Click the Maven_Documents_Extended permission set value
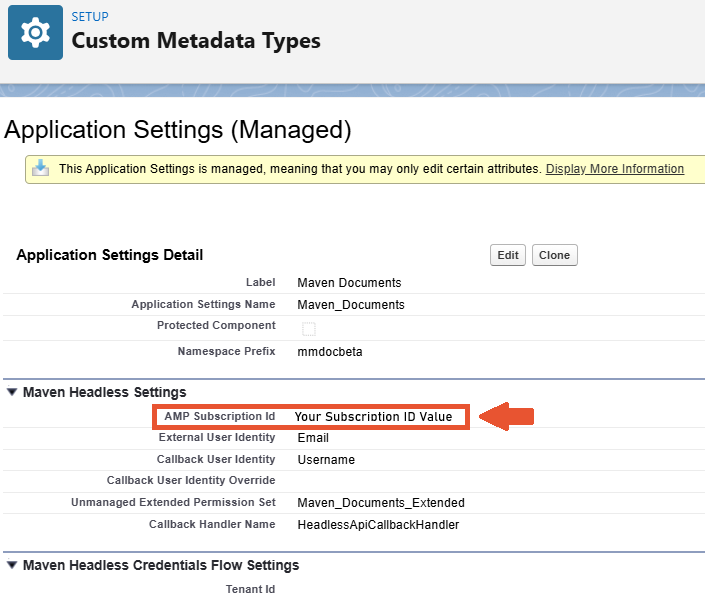This screenshot has width=705, height=615. [381, 502]
